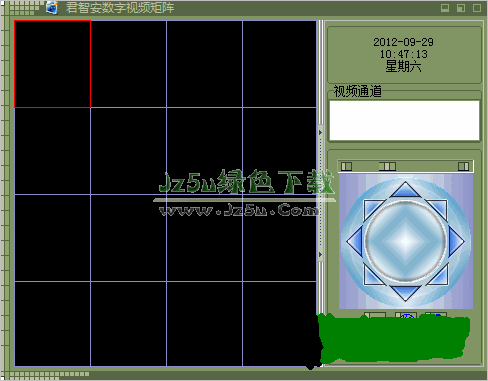This screenshot has width=488, height=381.
Task: Select video cell in row 4, column 1
Action: pos(52,324)
